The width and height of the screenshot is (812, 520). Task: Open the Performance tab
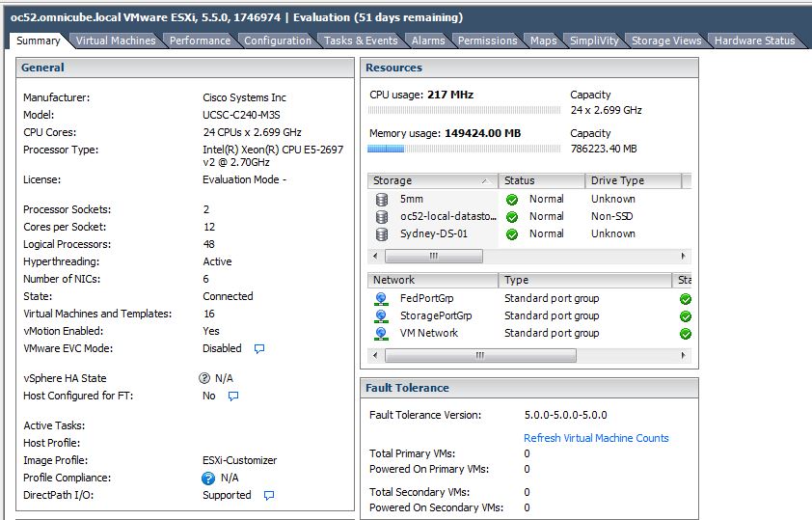coord(200,41)
